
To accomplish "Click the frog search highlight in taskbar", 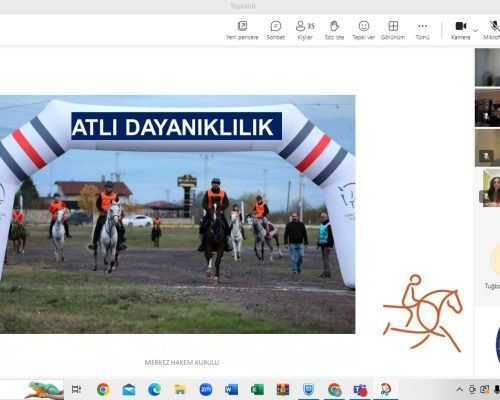I will (44, 390).
